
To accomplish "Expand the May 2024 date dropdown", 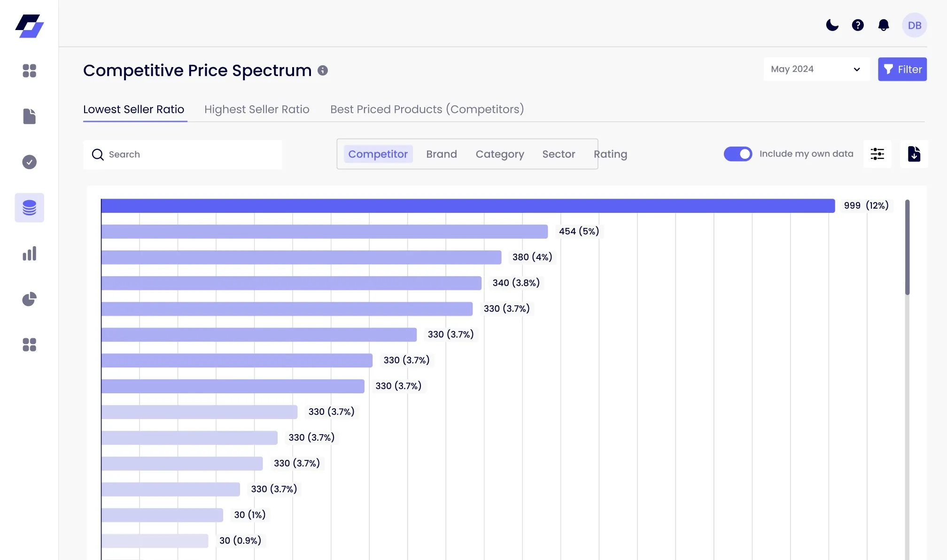I will (816, 70).
